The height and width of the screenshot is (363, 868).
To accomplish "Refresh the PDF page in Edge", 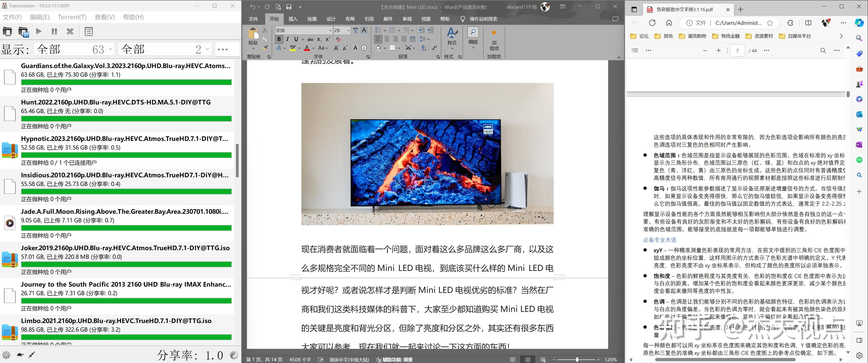I will tap(652, 23).
